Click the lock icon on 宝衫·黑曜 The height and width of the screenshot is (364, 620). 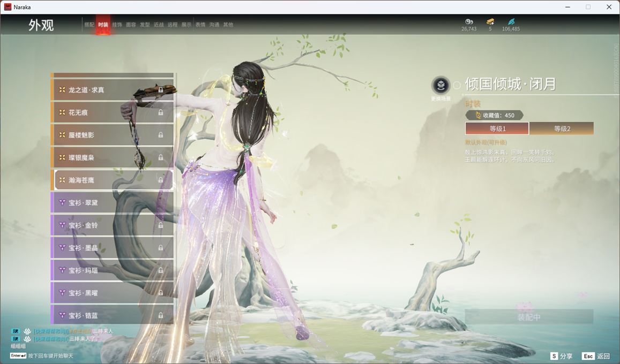[161, 293]
